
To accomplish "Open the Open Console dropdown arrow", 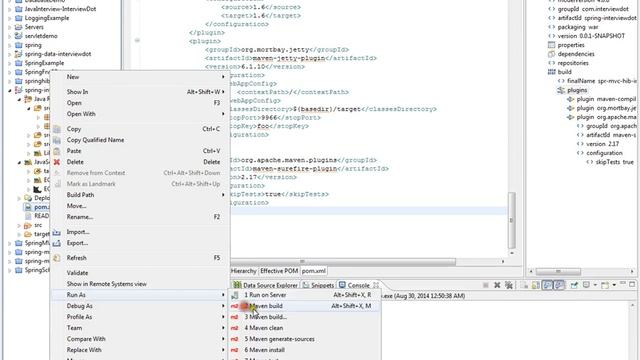I will pos(614,285).
